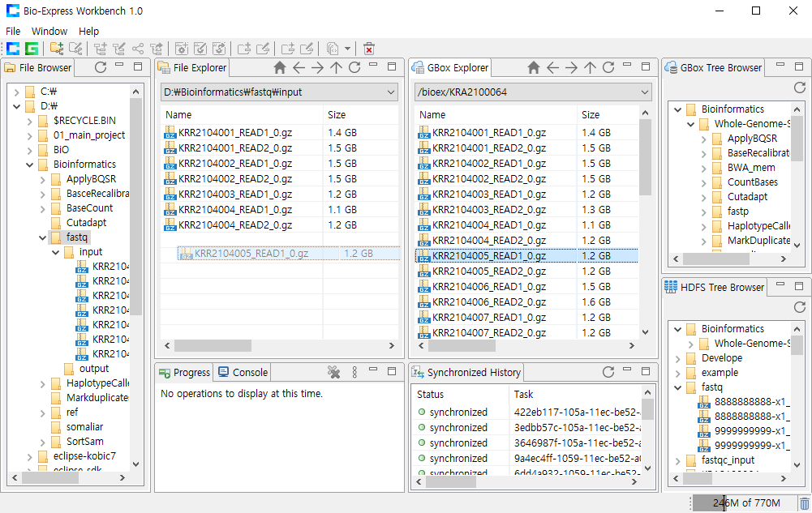
Task: Maximize the HDFS Tree Browser panel
Action: 799,286
